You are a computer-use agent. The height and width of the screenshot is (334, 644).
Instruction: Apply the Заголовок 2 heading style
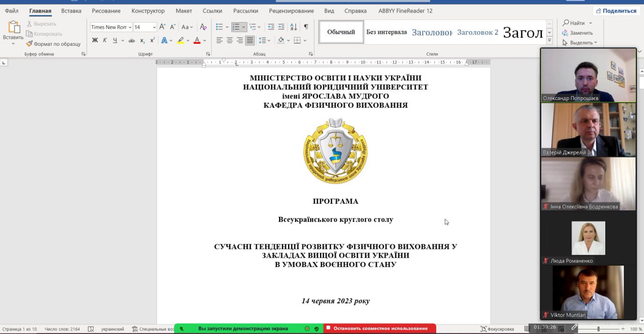pyautogui.click(x=477, y=32)
